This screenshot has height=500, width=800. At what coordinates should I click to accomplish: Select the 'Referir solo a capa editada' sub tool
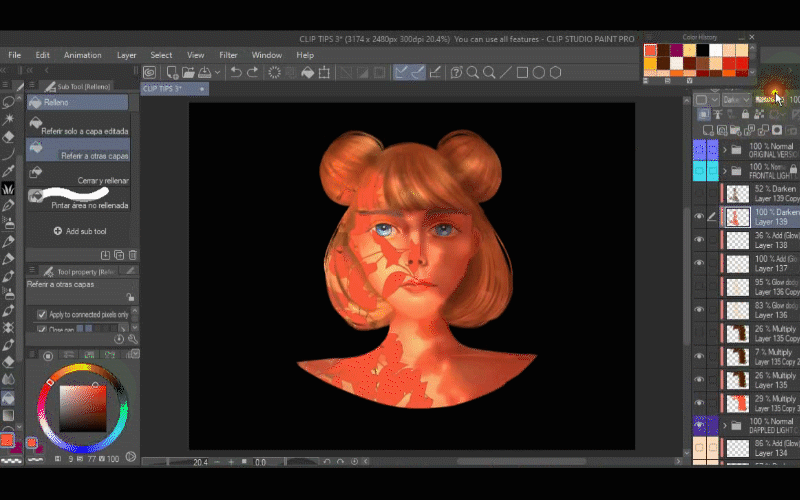[78, 125]
